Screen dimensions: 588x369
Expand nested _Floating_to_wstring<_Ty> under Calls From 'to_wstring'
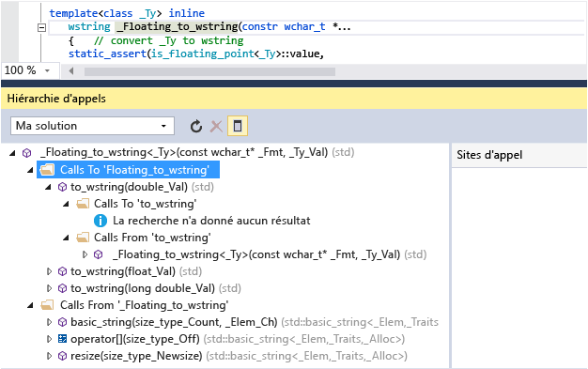pos(85,254)
